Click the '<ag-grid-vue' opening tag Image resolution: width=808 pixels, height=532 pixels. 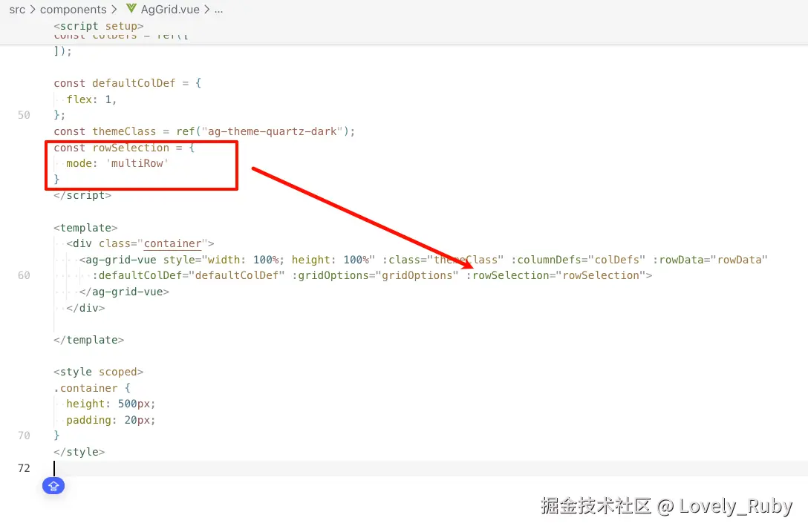[x=117, y=260]
